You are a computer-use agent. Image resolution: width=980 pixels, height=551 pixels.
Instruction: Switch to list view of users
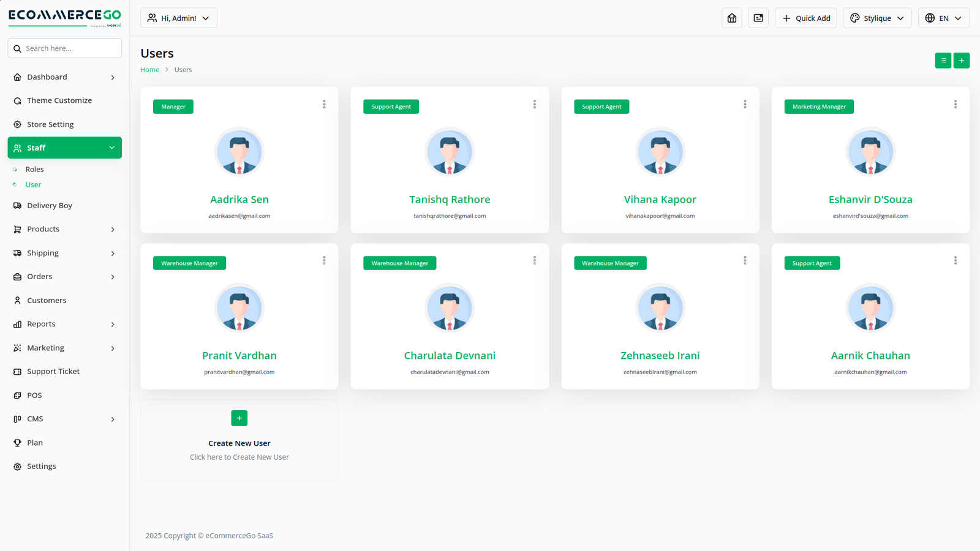tap(943, 61)
